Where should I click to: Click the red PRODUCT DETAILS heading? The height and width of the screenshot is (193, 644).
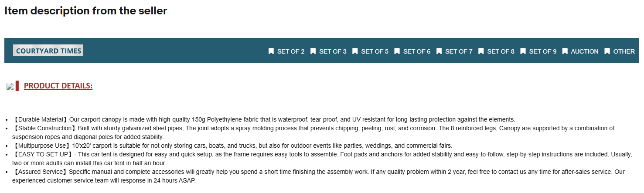(58, 86)
